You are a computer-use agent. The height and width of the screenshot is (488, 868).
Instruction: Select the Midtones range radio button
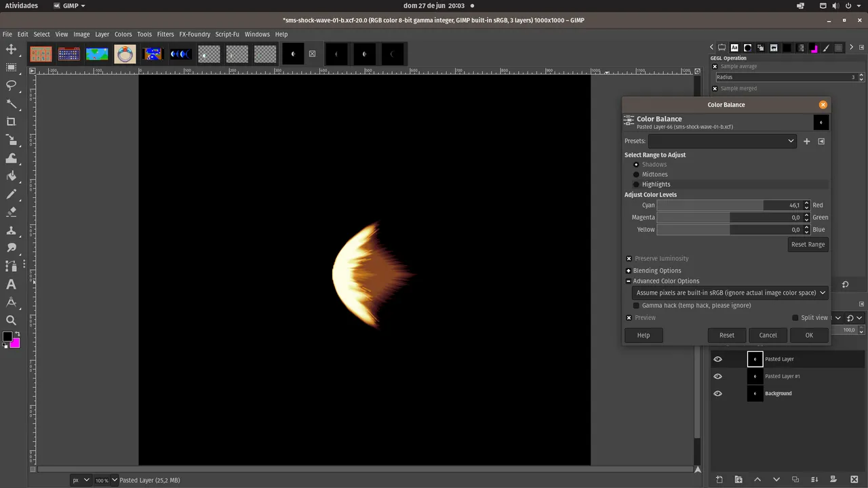(636, 174)
